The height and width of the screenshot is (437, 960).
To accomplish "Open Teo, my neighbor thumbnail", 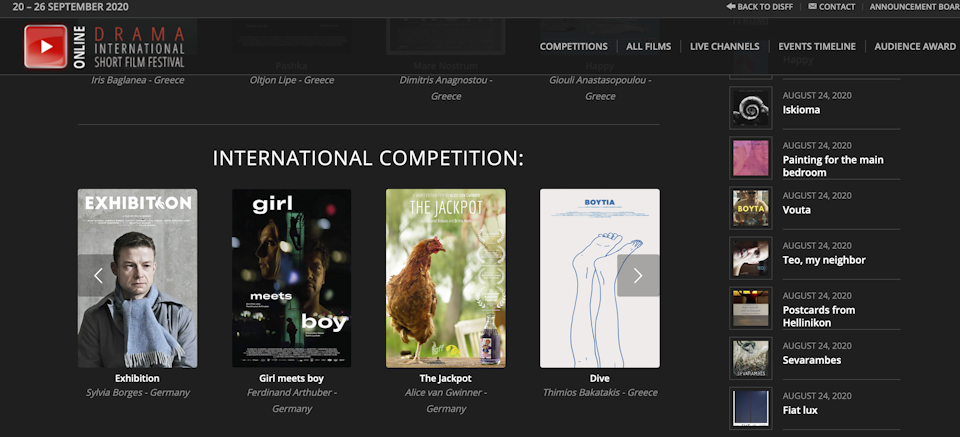I will (x=751, y=258).
